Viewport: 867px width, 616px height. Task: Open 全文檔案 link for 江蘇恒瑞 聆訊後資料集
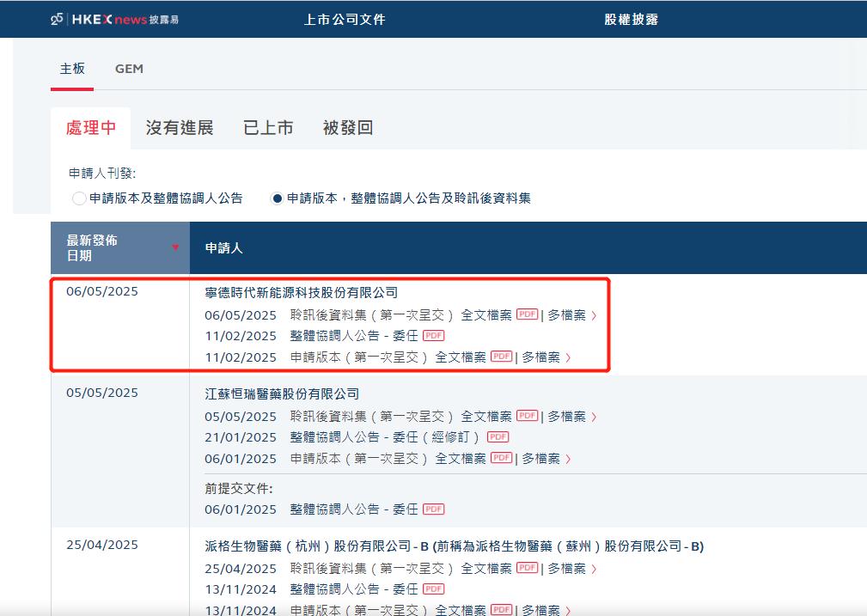486,417
